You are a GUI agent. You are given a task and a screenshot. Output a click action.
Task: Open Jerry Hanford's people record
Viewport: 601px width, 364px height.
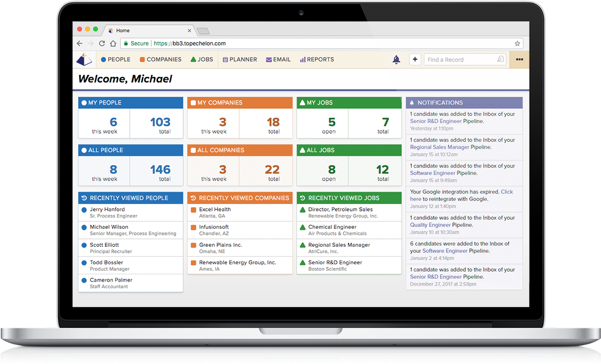tap(107, 209)
